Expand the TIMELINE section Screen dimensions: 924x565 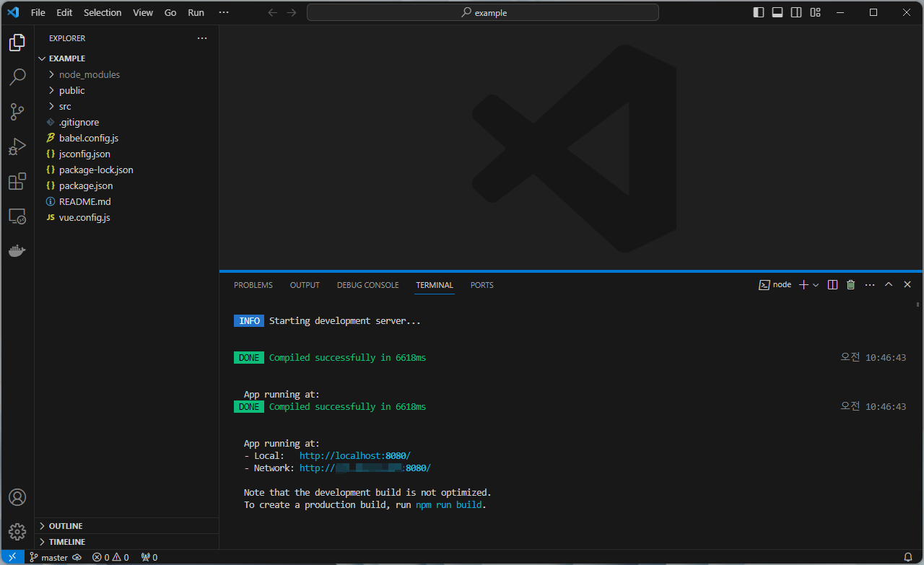(126, 542)
